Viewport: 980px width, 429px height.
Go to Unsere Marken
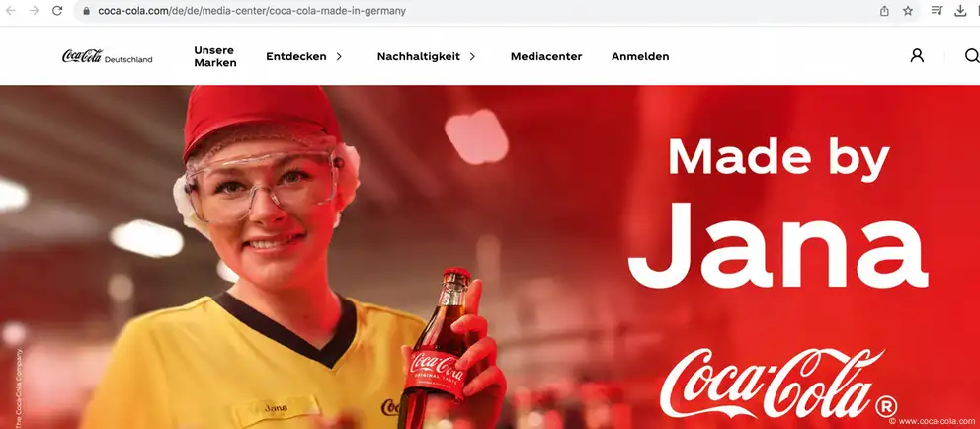point(215,57)
